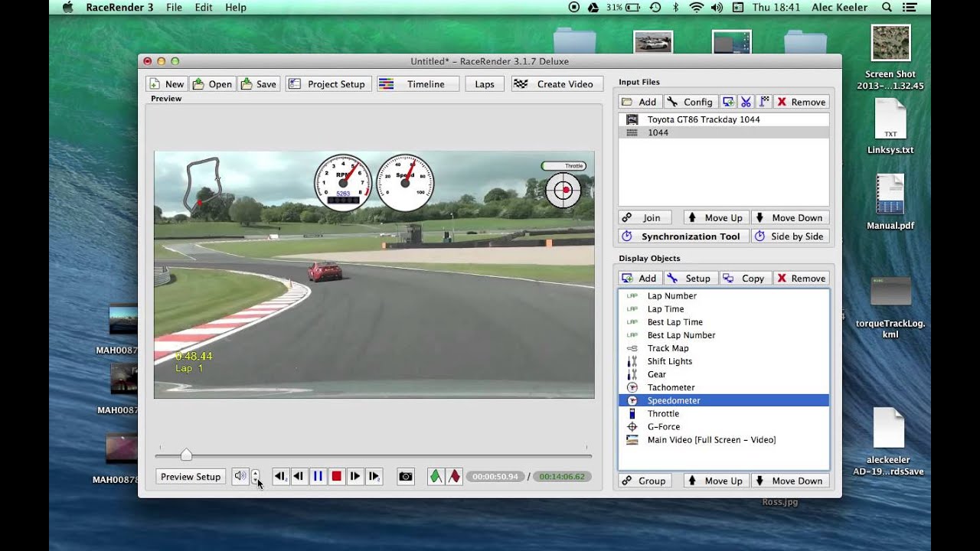Image resolution: width=980 pixels, height=551 pixels.
Task: Open Project Setup
Action: coord(328,84)
